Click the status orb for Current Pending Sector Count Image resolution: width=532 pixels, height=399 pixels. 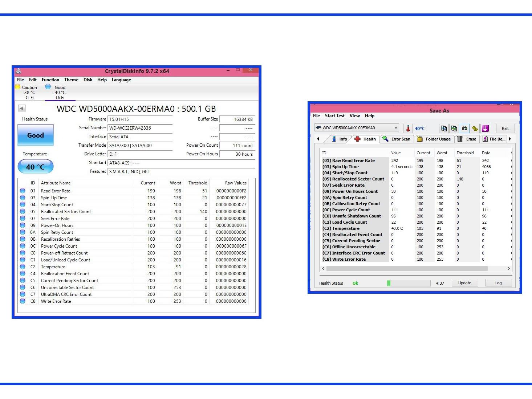point(23,280)
